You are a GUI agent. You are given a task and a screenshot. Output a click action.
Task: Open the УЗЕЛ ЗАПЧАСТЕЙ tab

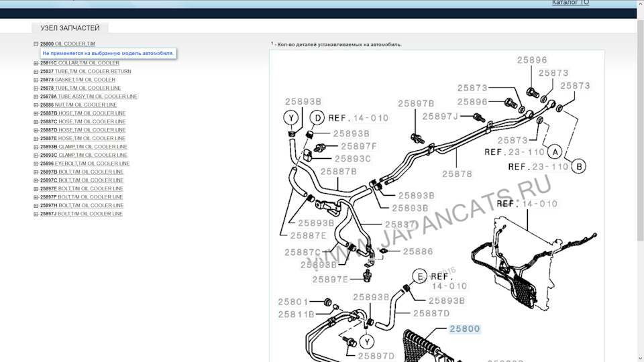(70, 28)
